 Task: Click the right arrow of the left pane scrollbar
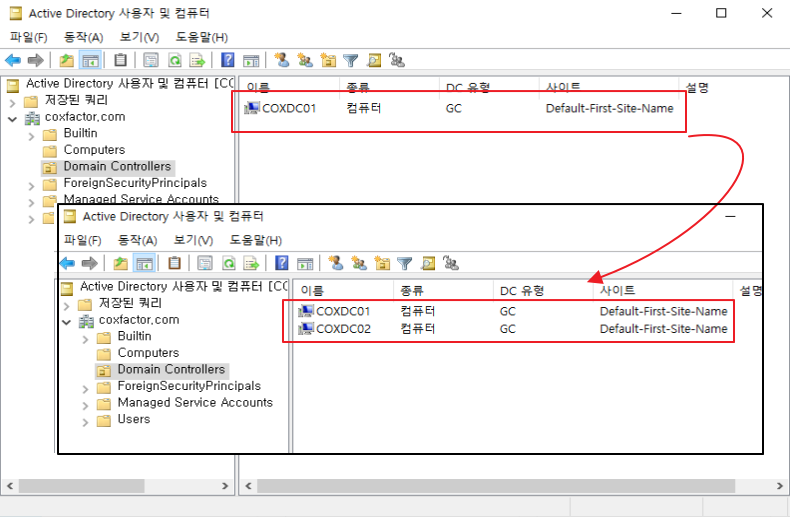225,486
